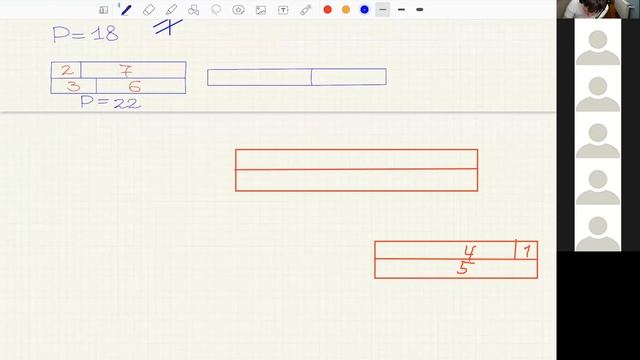Toggle the read/page view mode icon
Viewport: 640px width, 360px height.
pyautogui.click(x=104, y=10)
